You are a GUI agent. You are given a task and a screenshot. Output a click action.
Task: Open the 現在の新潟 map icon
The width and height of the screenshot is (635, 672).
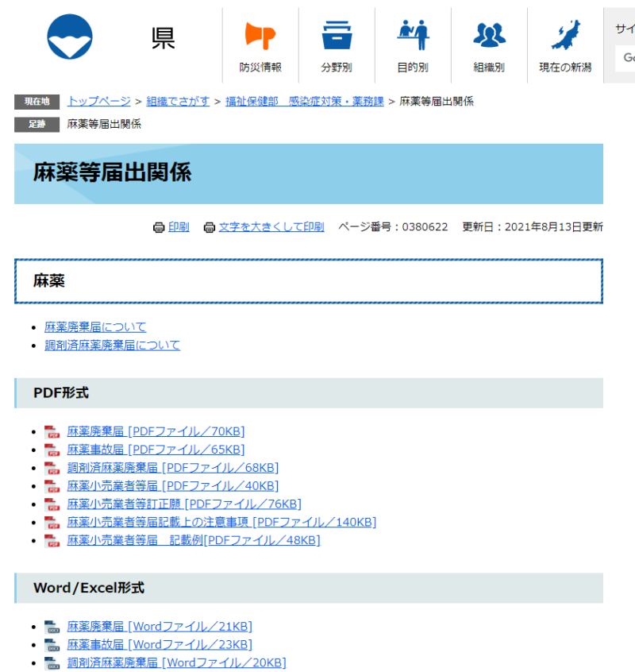click(x=565, y=37)
